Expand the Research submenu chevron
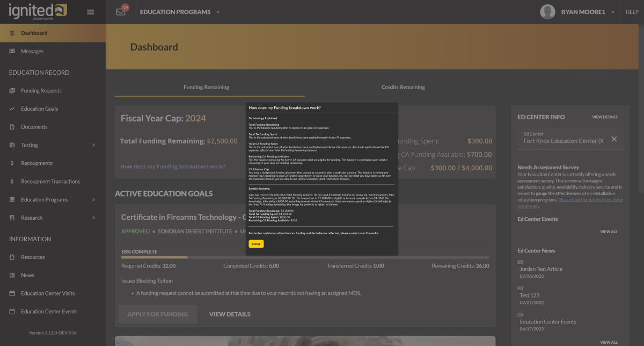 (93, 218)
